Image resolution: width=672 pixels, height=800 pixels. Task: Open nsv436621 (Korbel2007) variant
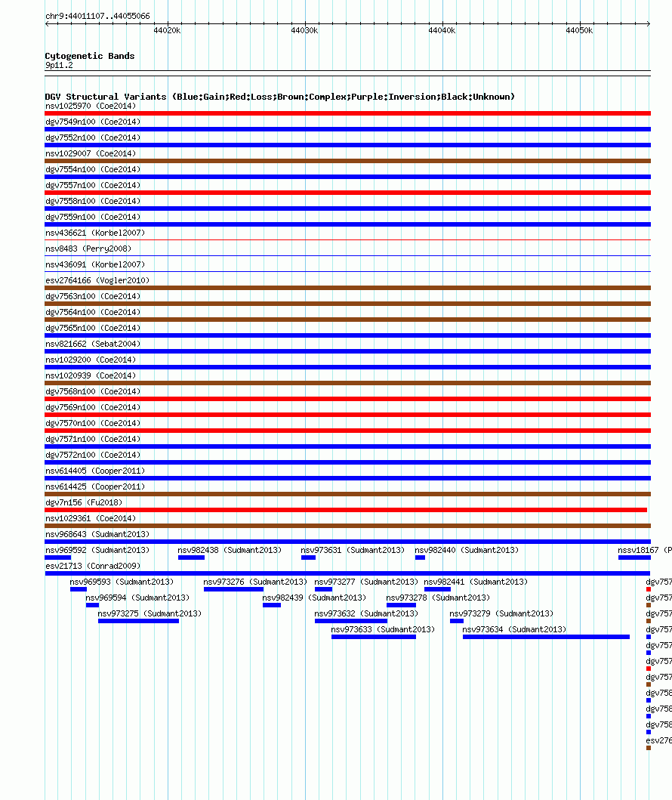pos(95,233)
